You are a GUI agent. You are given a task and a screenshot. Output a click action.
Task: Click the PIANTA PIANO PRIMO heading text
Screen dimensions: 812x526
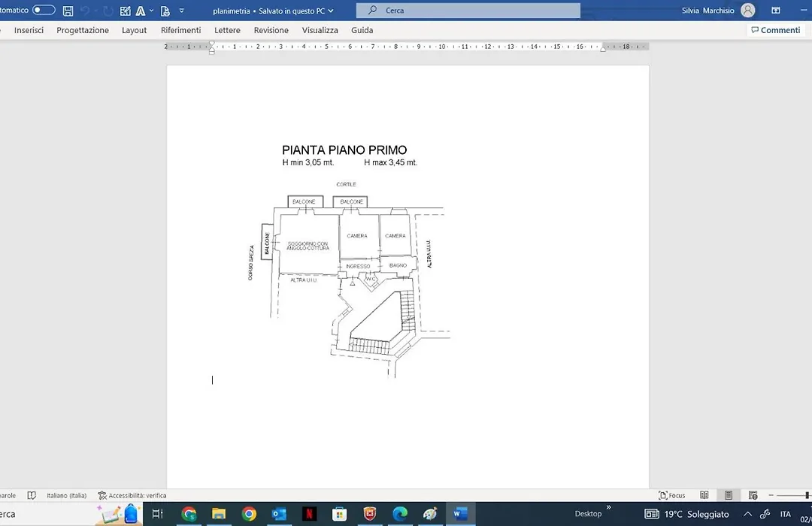pyautogui.click(x=344, y=150)
